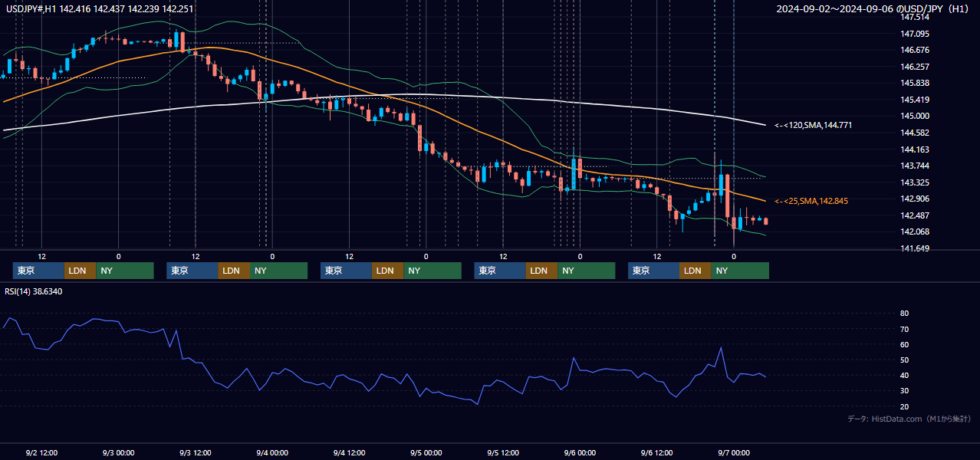
Task: Click RSI scale value 70
Action: (905, 329)
